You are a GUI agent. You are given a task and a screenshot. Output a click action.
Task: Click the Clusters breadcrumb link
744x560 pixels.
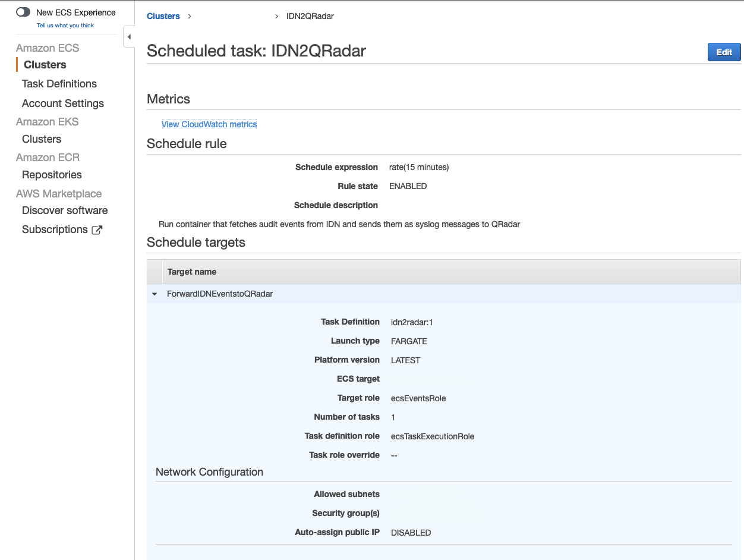tap(163, 16)
